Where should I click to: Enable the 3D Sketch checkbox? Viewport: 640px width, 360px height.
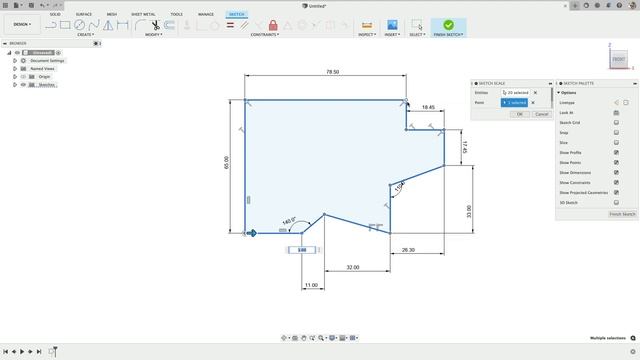pyautogui.click(x=616, y=202)
